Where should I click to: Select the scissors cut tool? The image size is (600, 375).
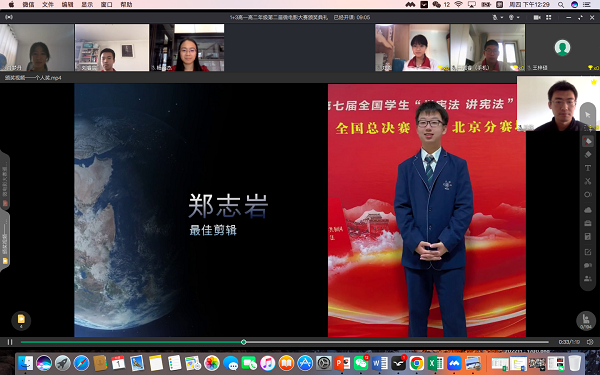(588, 181)
